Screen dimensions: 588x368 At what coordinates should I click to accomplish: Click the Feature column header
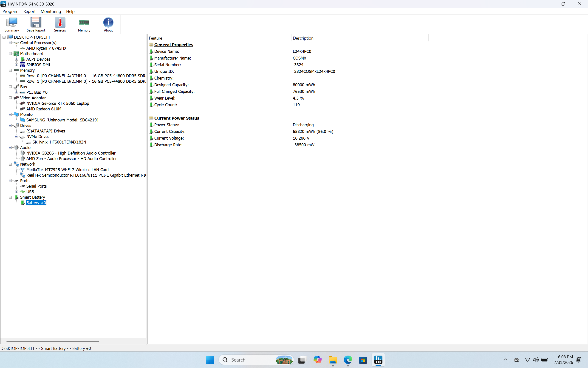point(219,38)
